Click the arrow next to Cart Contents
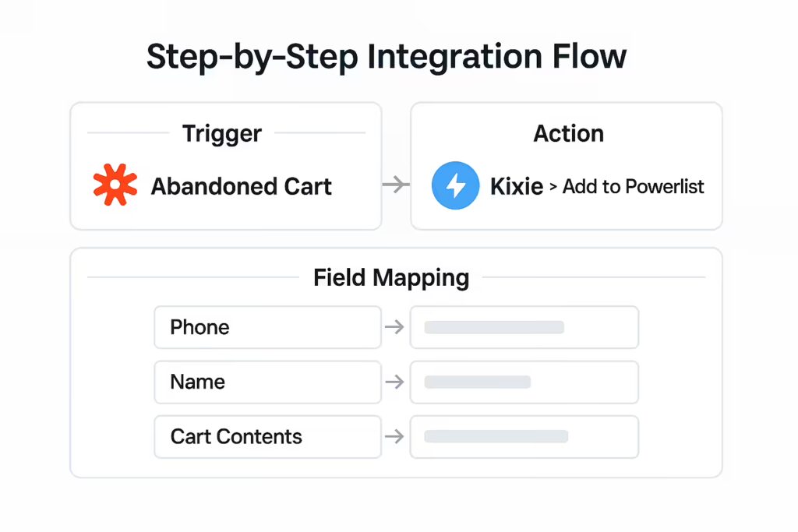 (x=394, y=436)
